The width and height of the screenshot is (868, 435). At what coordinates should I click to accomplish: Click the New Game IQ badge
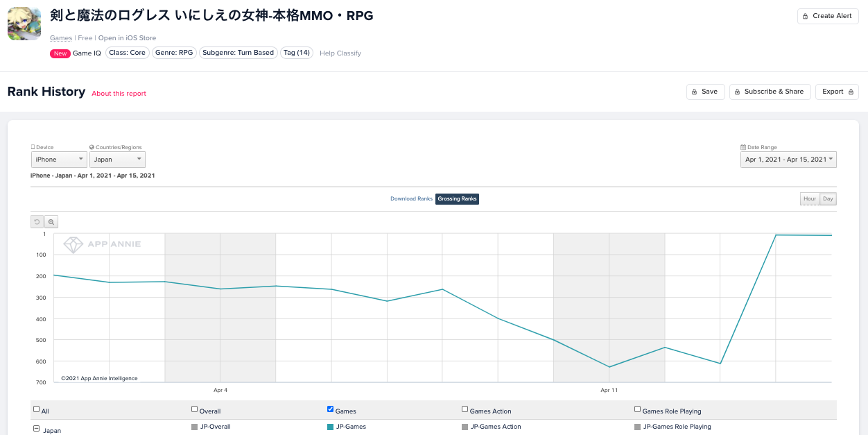pos(76,53)
